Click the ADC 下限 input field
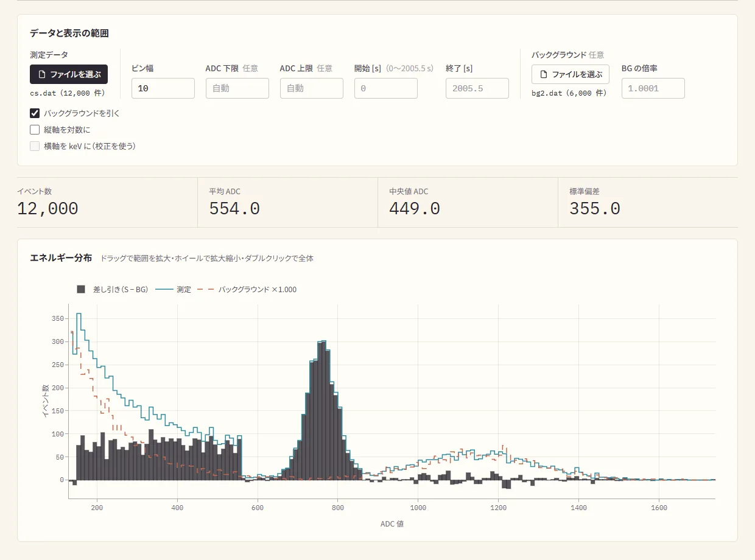Screen dimensions: 755x560 pyautogui.click(x=237, y=88)
